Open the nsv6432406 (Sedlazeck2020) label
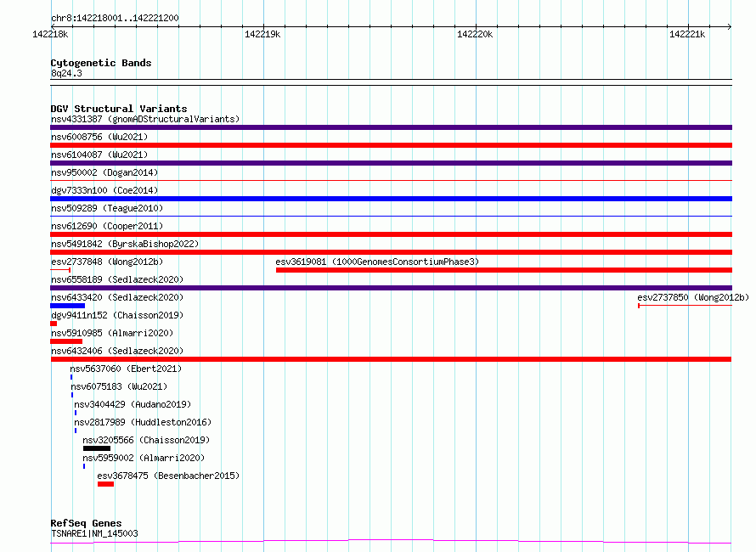 [117, 351]
